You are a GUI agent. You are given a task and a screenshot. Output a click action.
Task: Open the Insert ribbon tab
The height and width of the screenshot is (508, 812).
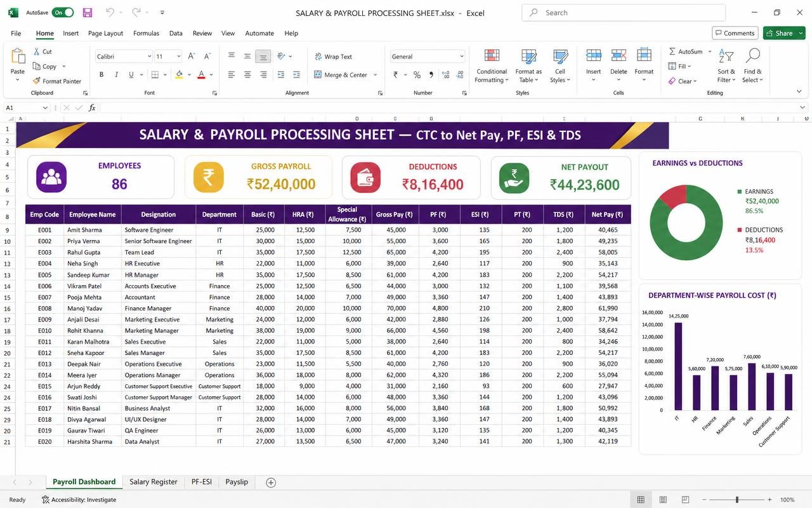[x=70, y=33]
